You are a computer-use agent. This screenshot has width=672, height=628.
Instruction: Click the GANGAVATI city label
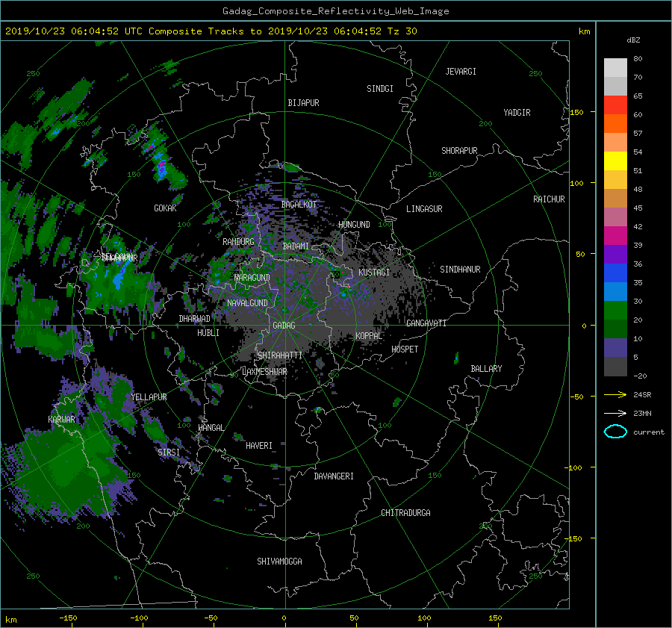pyautogui.click(x=426, y=323)
